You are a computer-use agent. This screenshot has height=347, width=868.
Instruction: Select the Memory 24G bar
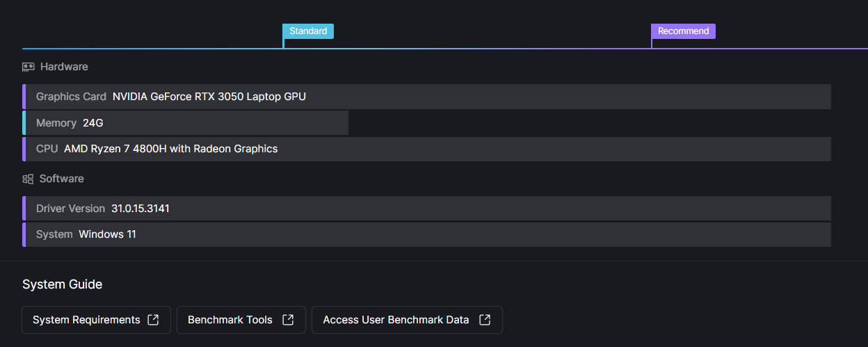[185, 123]
